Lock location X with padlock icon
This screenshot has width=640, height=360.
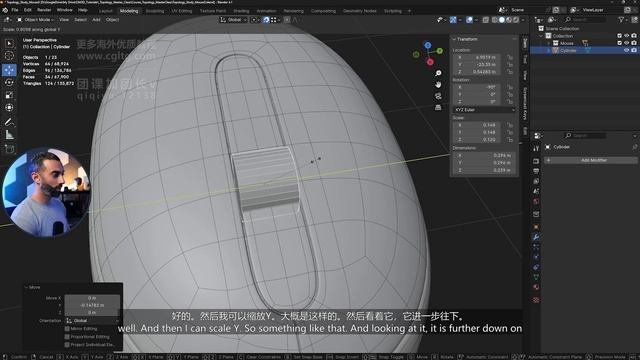coord(510,58)
